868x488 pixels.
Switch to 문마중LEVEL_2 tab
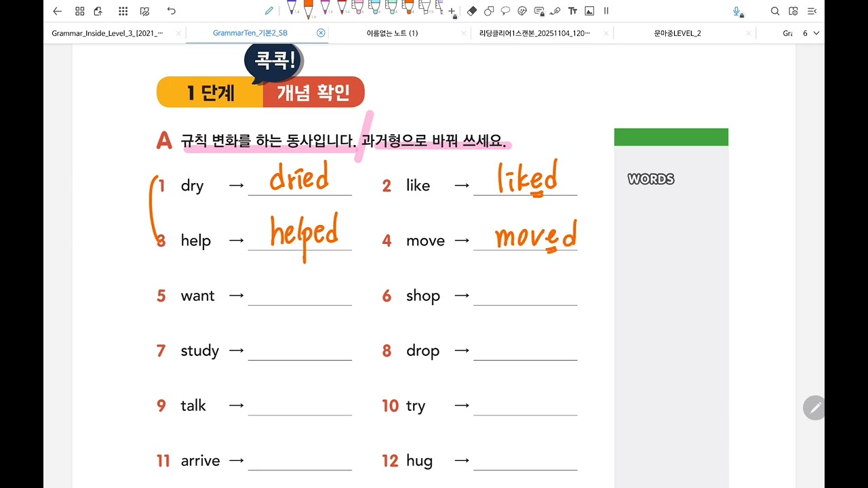[x=677, y=33]
